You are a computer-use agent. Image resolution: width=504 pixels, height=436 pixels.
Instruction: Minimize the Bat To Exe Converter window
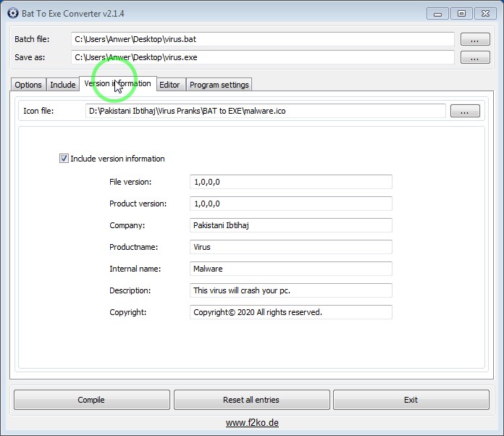pos(437,14)
